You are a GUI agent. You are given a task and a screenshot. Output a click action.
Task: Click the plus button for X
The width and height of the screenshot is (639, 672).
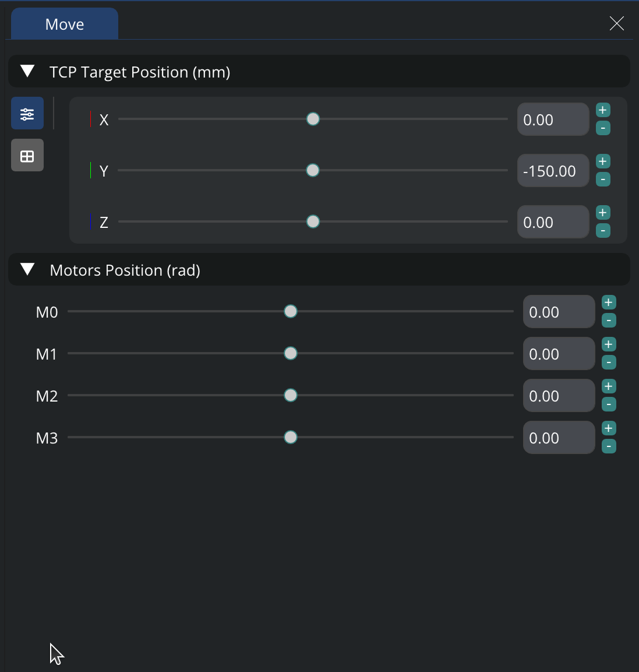tap(603, 110)
